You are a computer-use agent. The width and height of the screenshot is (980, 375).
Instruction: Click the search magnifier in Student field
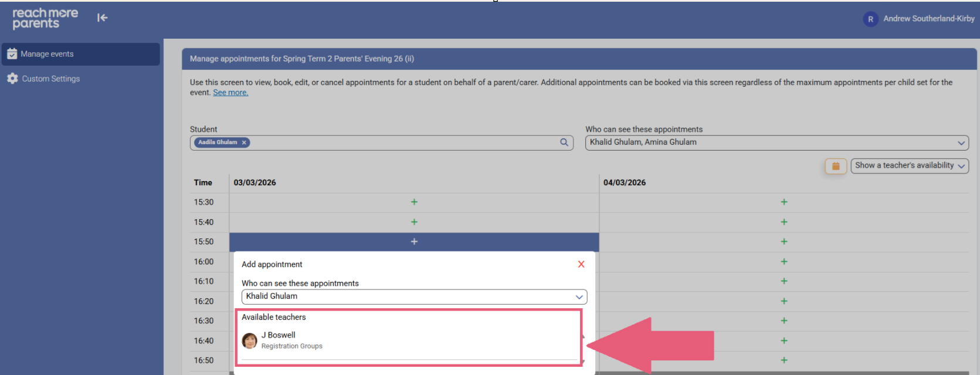pyautogui.click(x=564, y=142)
